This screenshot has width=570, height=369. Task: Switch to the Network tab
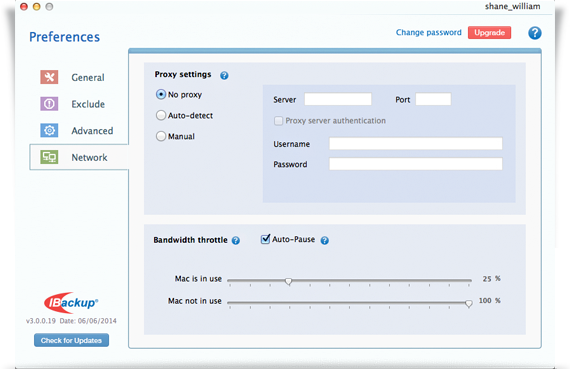click(79, 157)
